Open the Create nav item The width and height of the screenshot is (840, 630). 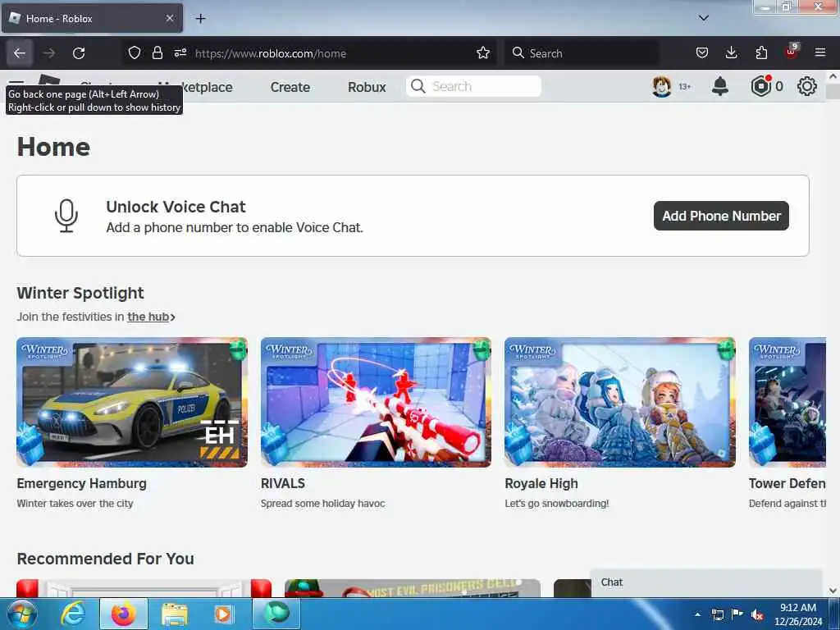[x=290, y=87]
